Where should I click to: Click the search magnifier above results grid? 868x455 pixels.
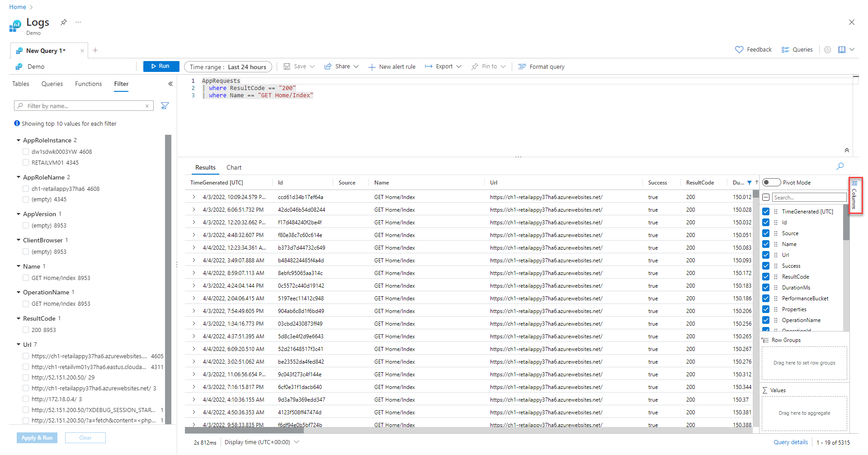coord(840,166)
